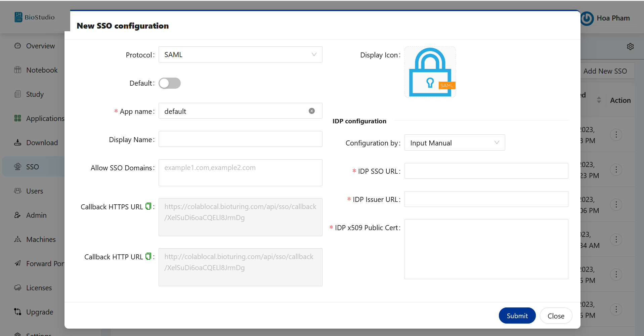Viewport: 644px width, 336px height.
Task: Click the IDP x509 Public Cert text area
Action: click(x=486, y=249)
